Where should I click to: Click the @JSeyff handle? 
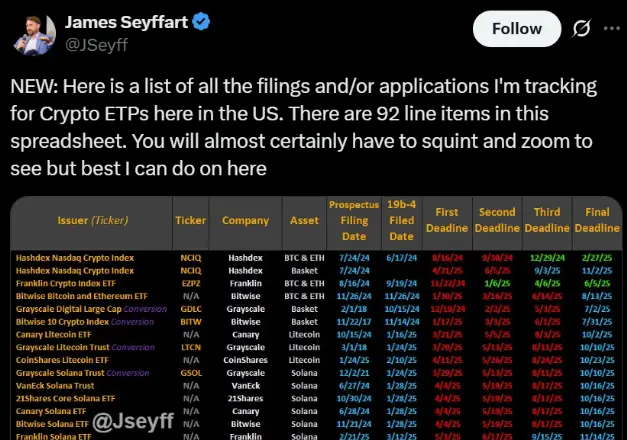[x=96, y=45]
